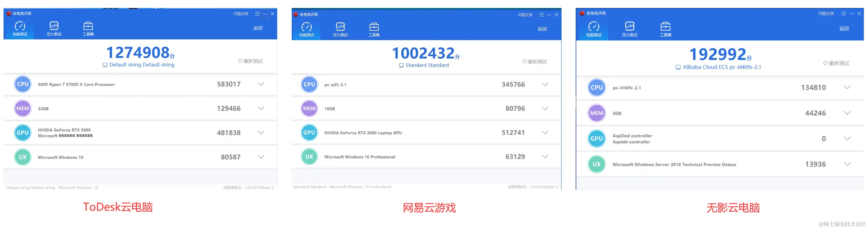This screenshot has width=868, height=229.
Task: Expand pc-i440fx-2.1 CPU row
Action: [x=847, y=87]
